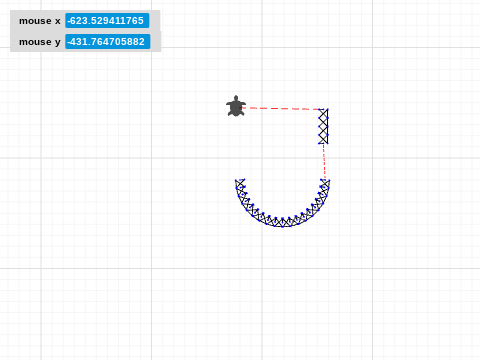The width and height of the screenshot is (480, 360).
Task: Click the mouse y value -431.764705882
Action: tap(107, 42)
